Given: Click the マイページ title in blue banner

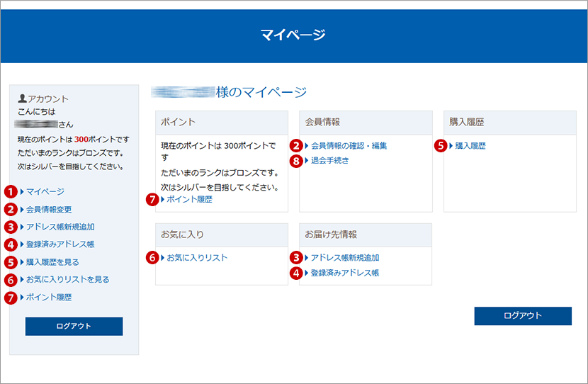Looking at the screenshot, I should tap(293, 35).
